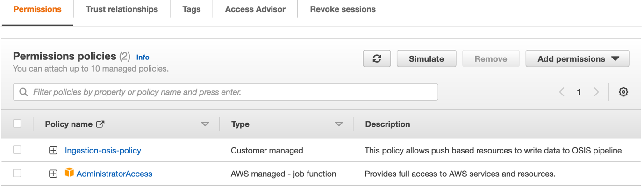Click the refresh policies icon button
The image size is (644, 189).
(x=377, y=59)
